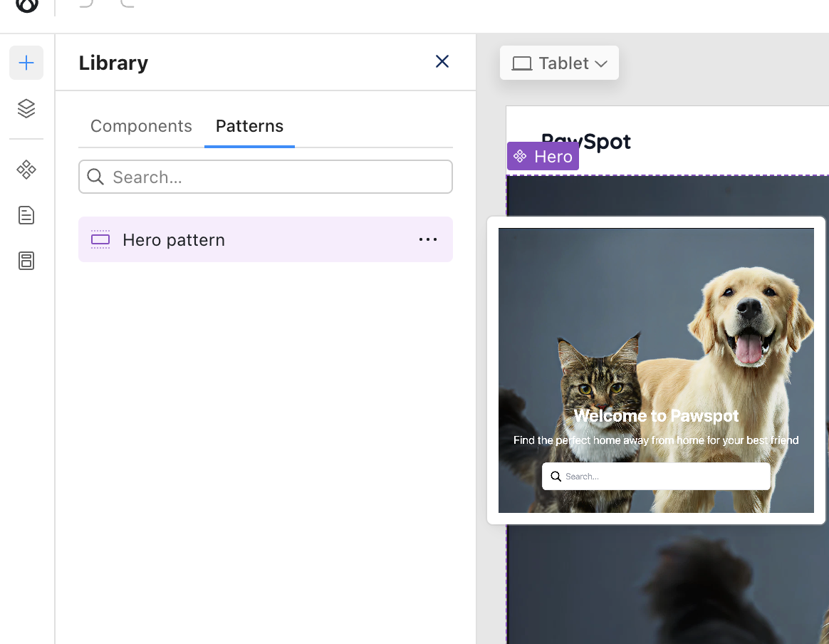Click the Hero pattern's purple rectangle icon
This screenshot has height=644, width=829.
coord(100,240)
